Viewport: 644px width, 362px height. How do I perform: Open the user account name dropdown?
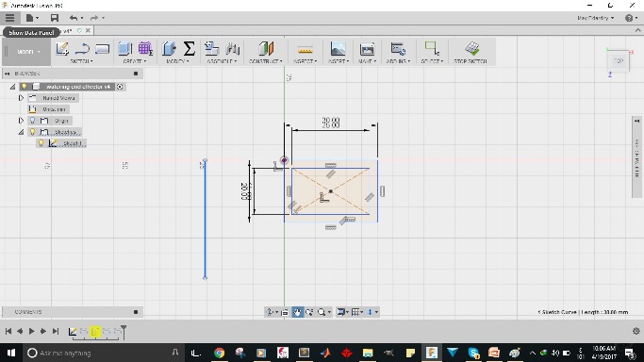(x=595, y=18)
